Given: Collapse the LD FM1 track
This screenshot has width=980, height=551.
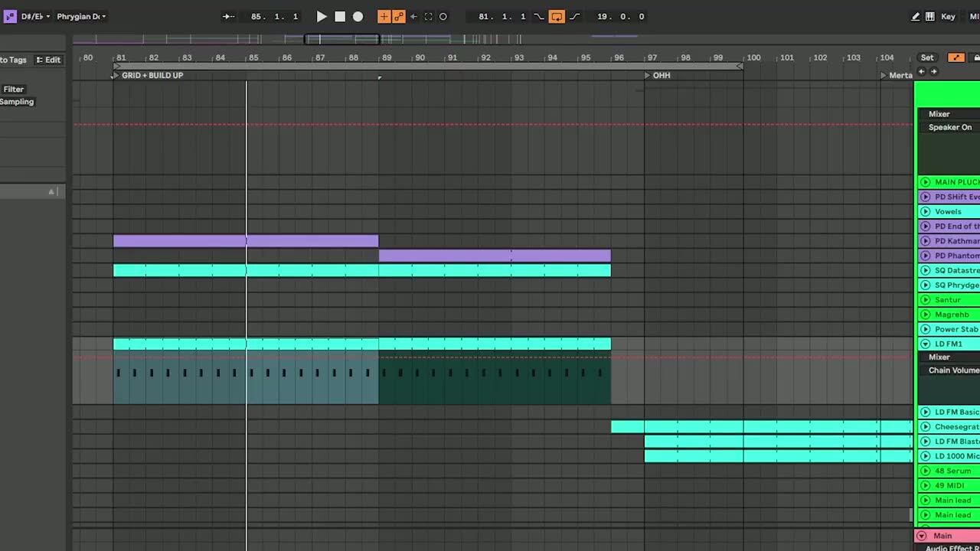Looking at the screenshot, I should pos(925,344).
